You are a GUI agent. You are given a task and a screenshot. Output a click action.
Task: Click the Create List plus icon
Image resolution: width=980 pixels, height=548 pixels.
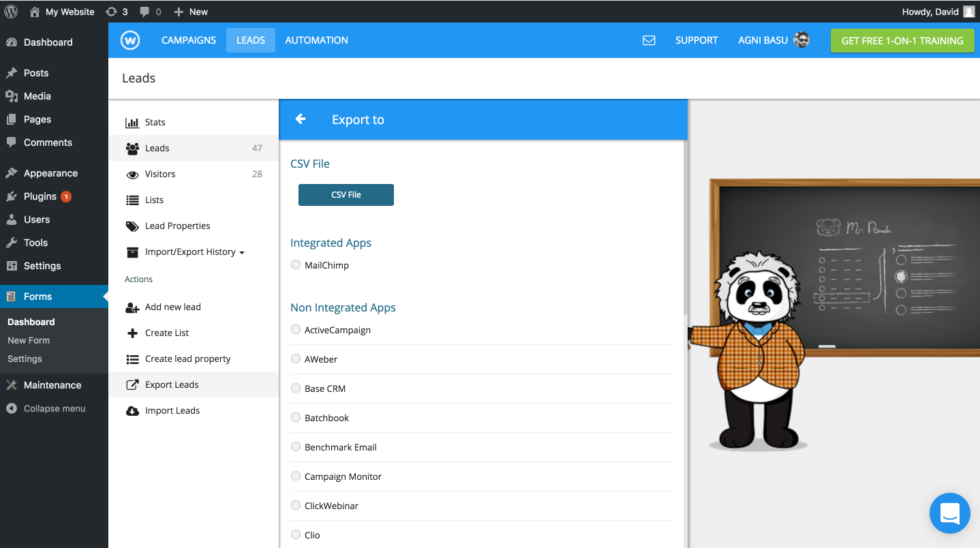pos(133,333)
